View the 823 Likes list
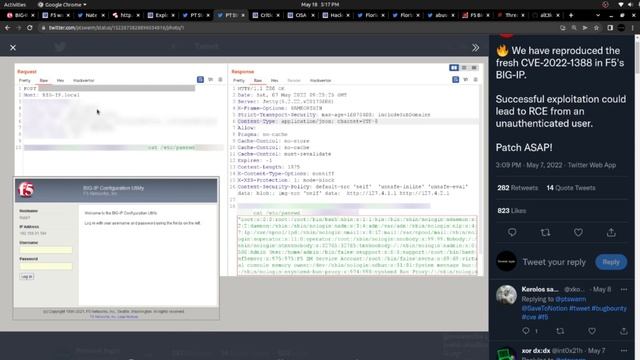The width and height of the screenshot is (640, 360). (511, 211)
